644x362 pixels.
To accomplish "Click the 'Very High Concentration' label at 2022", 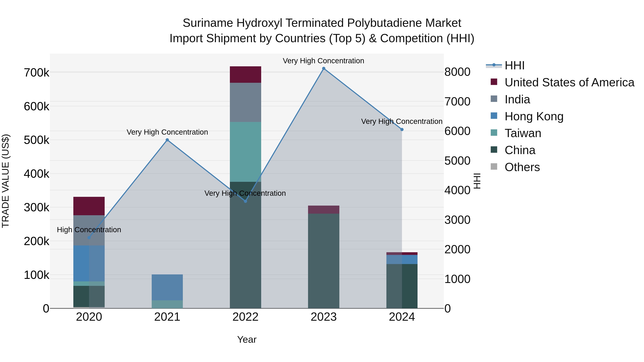I will coord(245,193).
